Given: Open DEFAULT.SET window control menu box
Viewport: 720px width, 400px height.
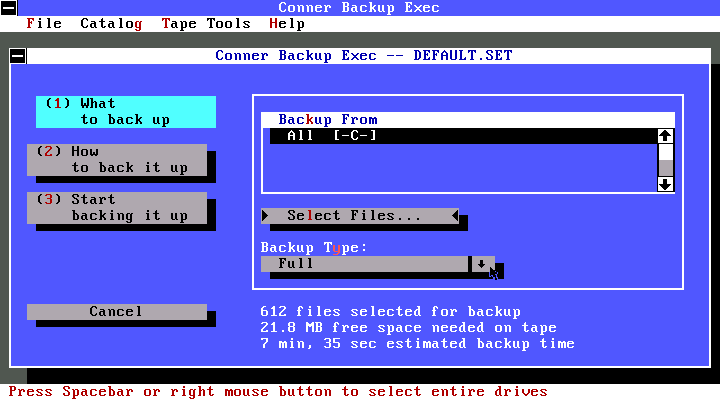Looking at the screenshot, I should pyautogui.click(x=18, y=56).
